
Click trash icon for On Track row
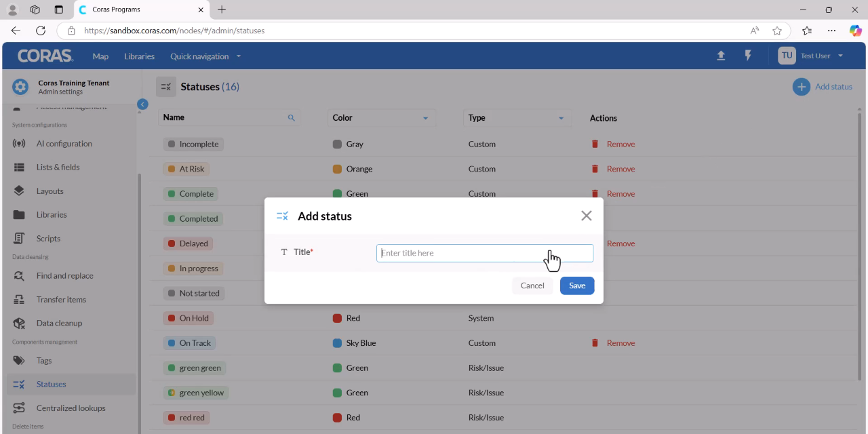[x=595, y=342]
